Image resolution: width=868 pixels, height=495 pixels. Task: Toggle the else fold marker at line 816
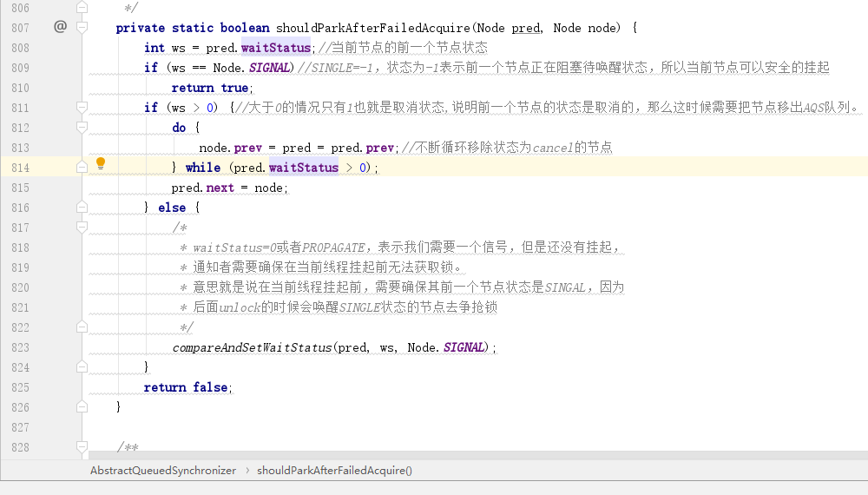coord(82,207)
